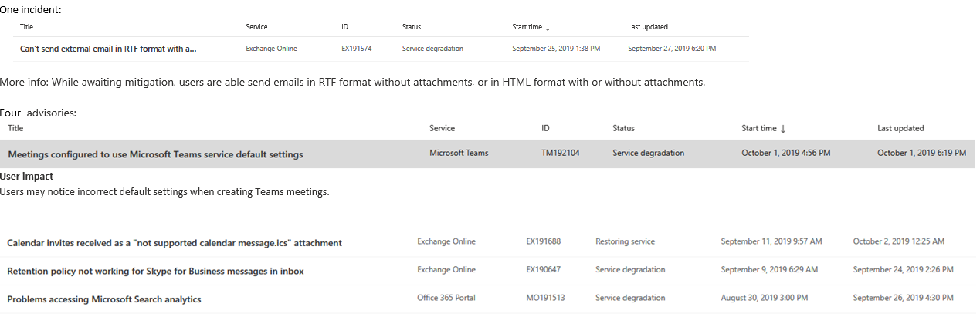Click the Microsoft Teams service cell
Screen dimensions: 980x314
tap(459, 153)
